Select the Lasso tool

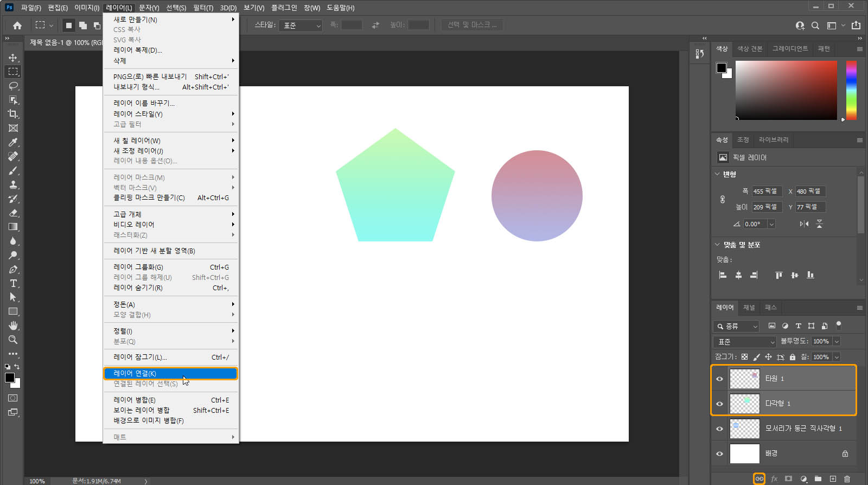pos(13,86)
